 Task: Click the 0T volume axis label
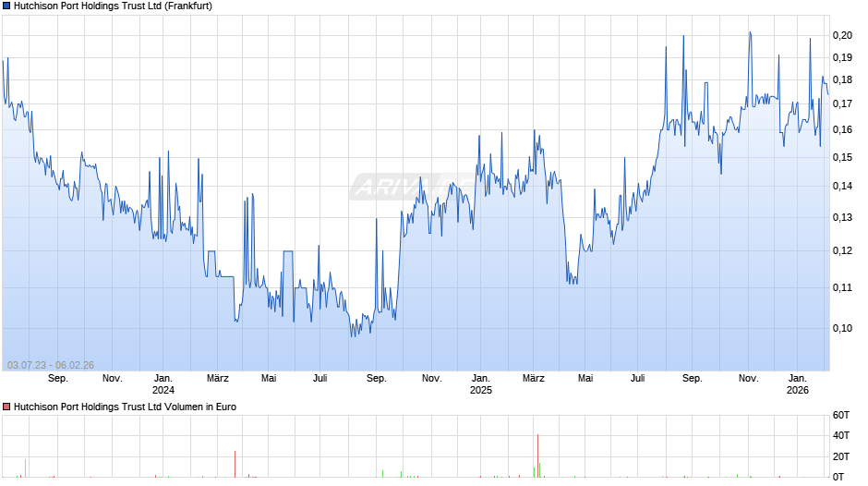tap(838, 477)
